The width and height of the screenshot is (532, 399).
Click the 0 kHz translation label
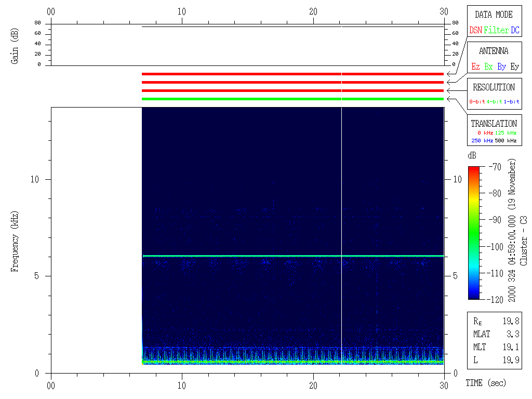coord(482,133)
